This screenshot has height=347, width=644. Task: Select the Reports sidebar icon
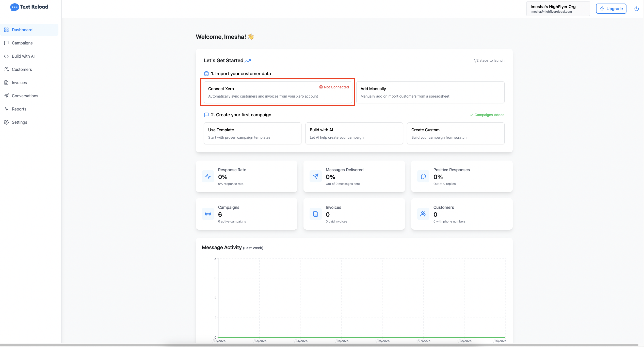coord(6,109)
